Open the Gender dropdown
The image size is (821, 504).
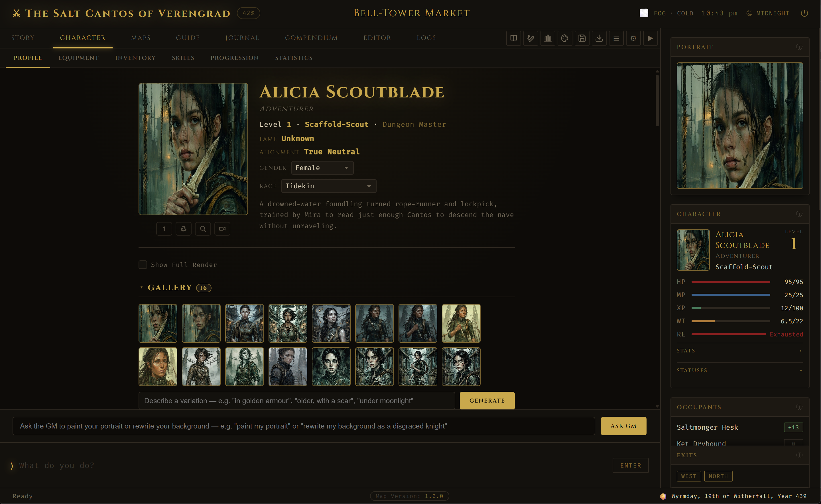pos(322,168)
